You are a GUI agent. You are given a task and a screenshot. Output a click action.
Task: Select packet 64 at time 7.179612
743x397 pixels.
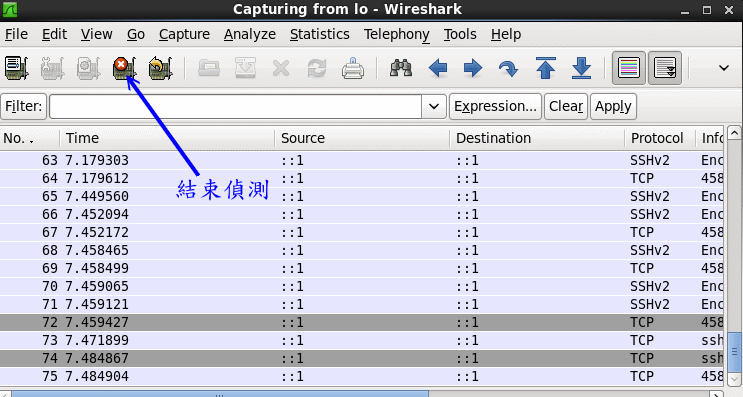(362, 179)
